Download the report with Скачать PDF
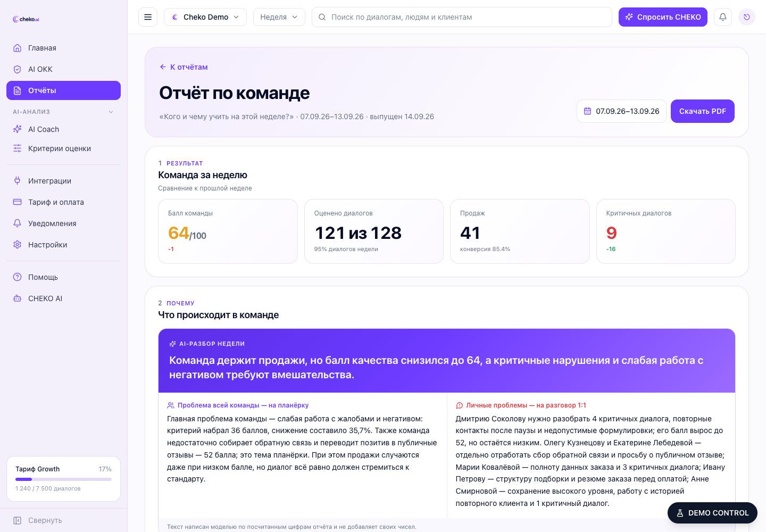The width and height of the screenshot is (766, 532). pos(702,111)
